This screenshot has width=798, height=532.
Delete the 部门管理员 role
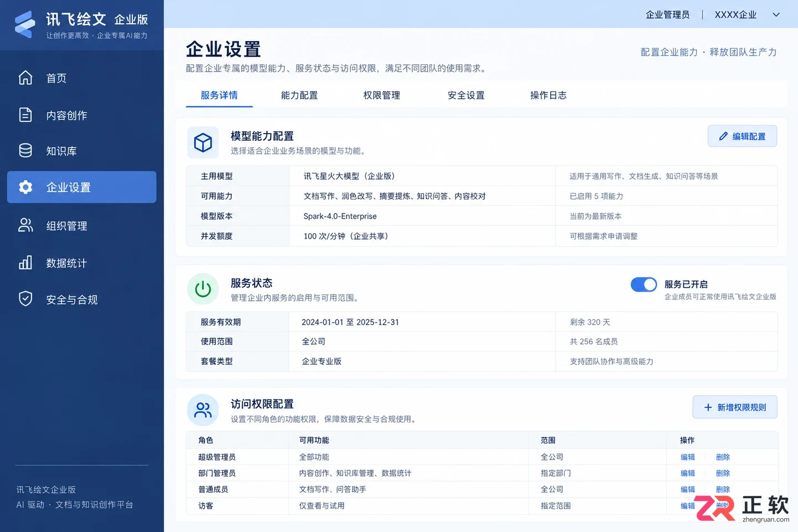(723, 473)
